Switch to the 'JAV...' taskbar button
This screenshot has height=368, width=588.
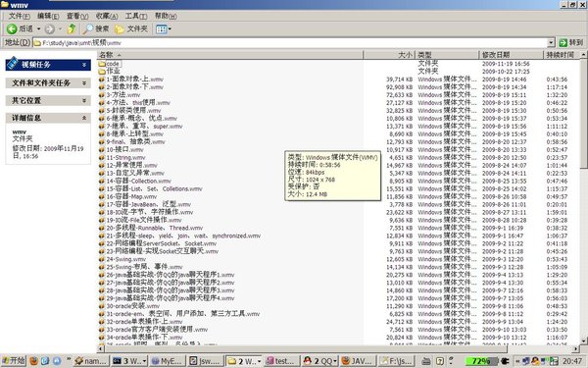359,361
